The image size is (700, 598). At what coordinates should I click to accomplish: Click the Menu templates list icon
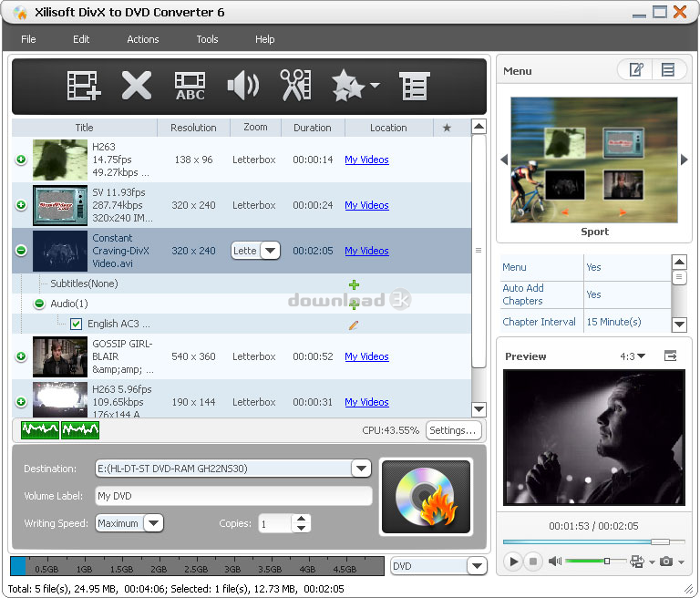point(668,69)
